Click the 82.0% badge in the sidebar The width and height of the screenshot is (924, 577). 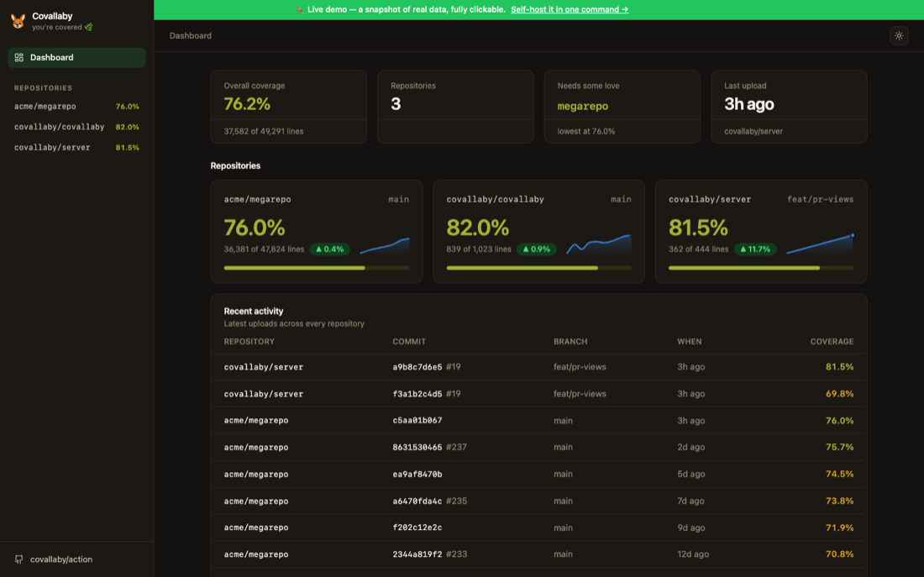tap(128, 128)
